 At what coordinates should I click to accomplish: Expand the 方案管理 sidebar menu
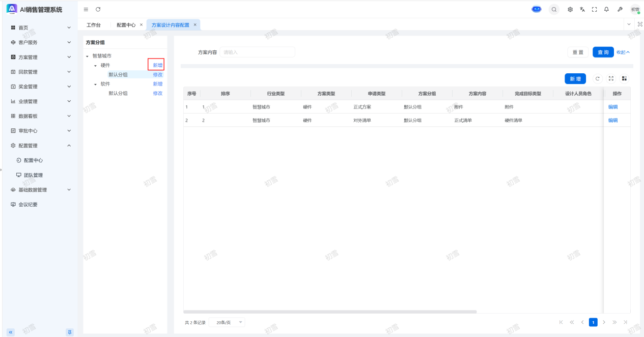(x=41, y=57)
